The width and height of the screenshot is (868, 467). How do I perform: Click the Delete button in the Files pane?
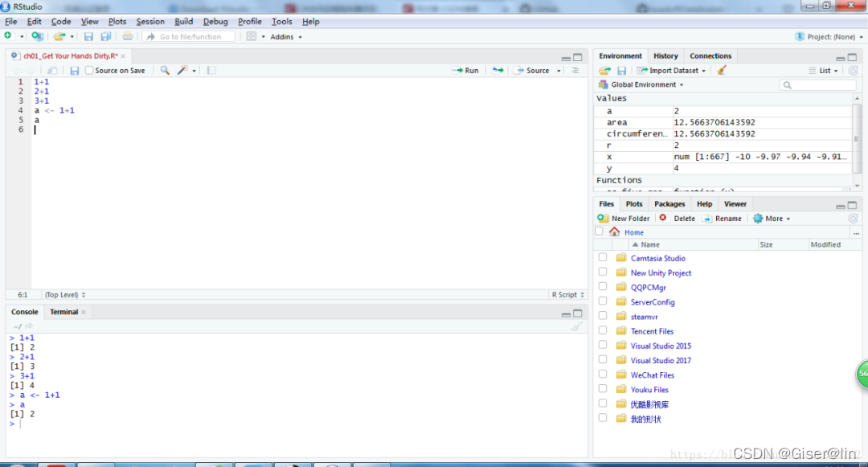[677, 219]
